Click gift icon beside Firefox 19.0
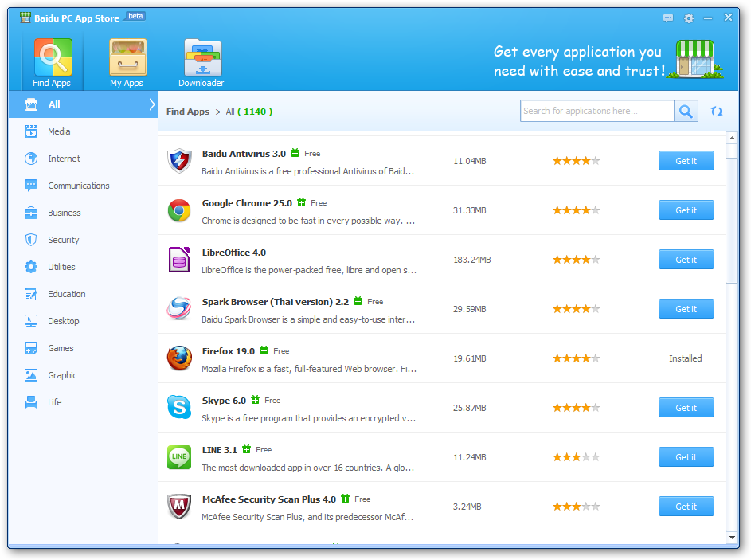Viewport: 751px width, 560px height. (x=264, y=350)
